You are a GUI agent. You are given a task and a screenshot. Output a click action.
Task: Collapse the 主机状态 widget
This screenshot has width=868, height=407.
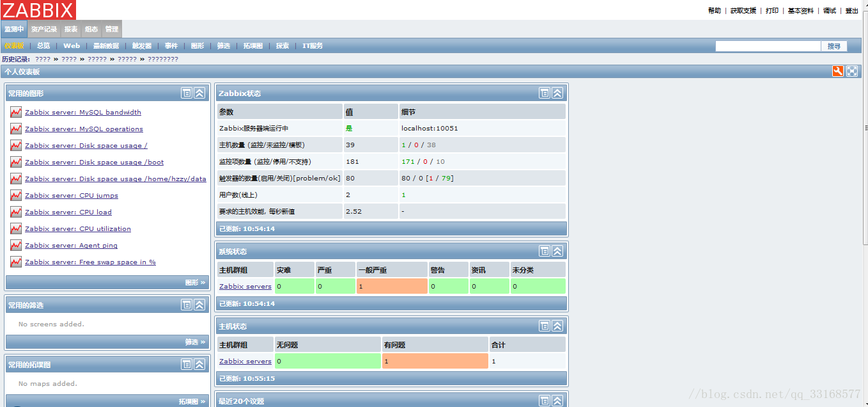(x=557, y=326)
